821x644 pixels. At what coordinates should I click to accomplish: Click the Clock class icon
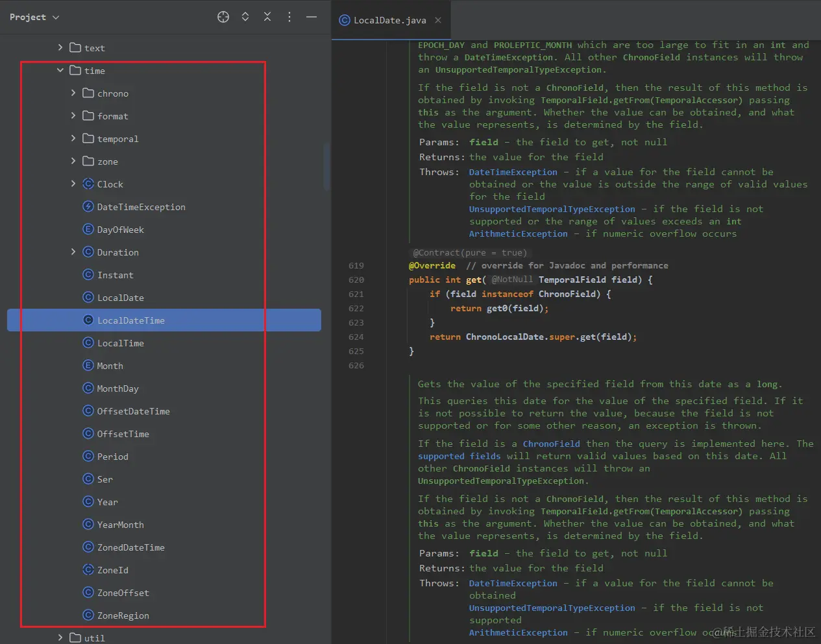tap(88, 184)
